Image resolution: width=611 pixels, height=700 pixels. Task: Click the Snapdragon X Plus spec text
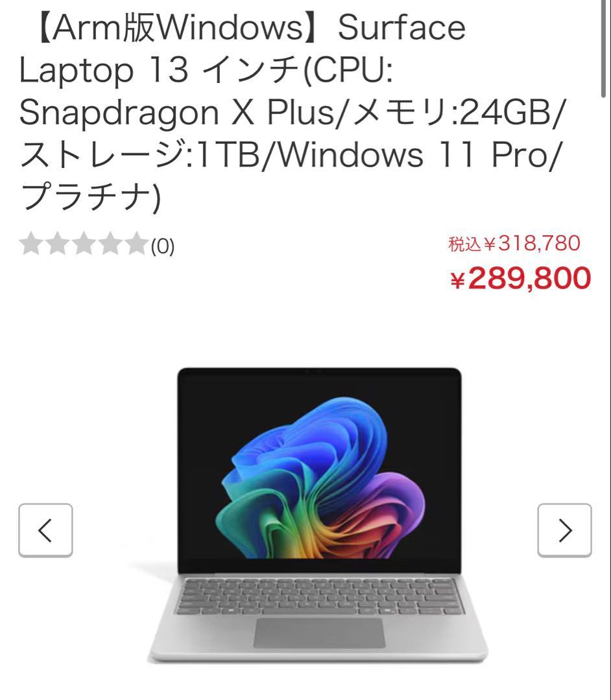pyautogui.click(x=177, y=111)
